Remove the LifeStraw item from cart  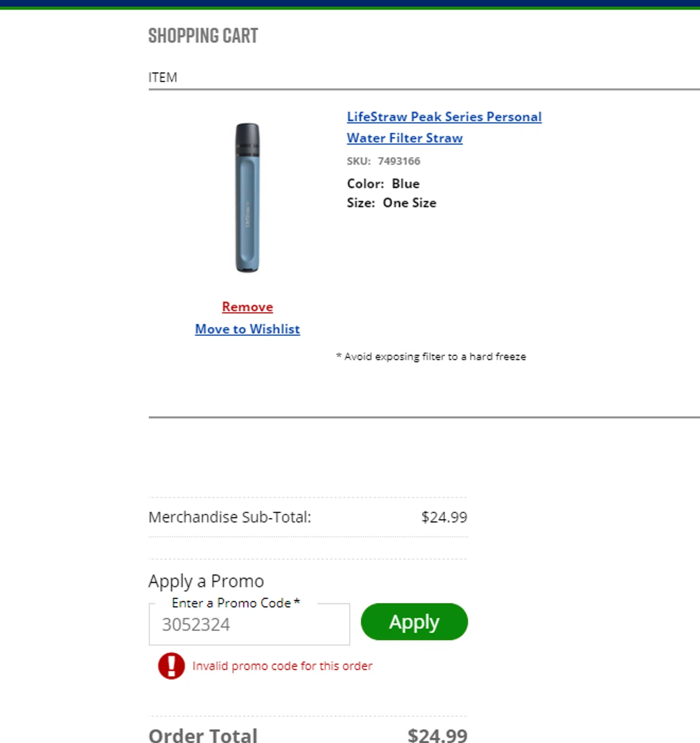(x=248, y=307)
